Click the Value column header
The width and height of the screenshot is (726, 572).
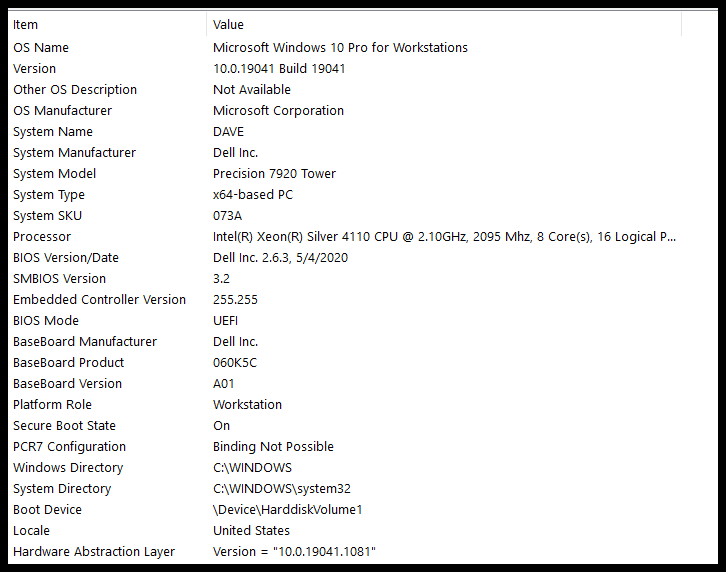[228, 24]
